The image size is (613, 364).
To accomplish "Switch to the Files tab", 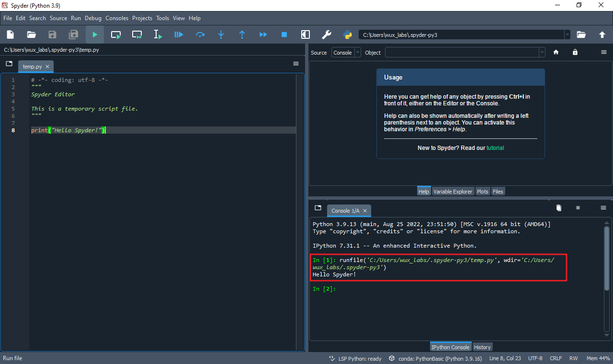I will click(x=498, y=192).
